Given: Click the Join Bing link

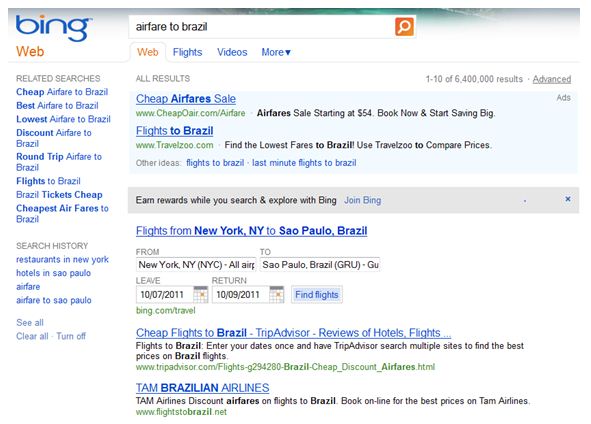Looking at the screenshot, I should click(362, 200).
